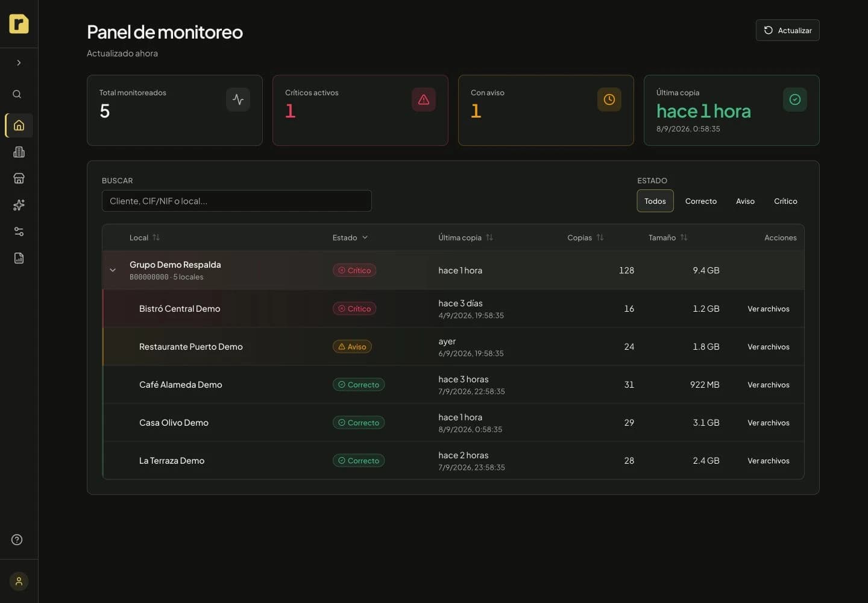
Task: Open the user profile avatar icon
Action: pos(19,581)
